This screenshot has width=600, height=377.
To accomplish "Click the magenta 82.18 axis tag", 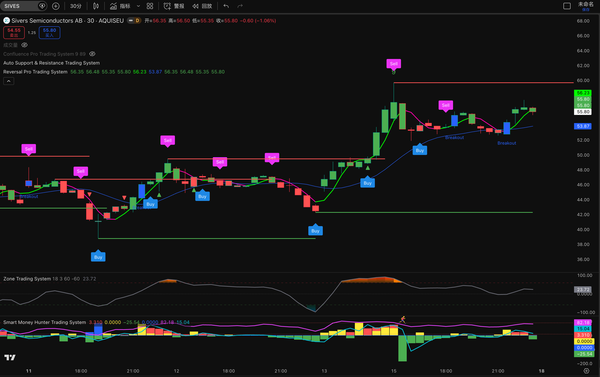I will pyautogui.click(x=583, y=323).
